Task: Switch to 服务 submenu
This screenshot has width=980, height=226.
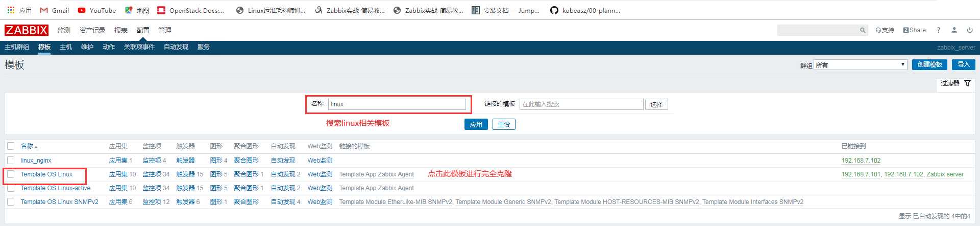Action: point(204,47)
